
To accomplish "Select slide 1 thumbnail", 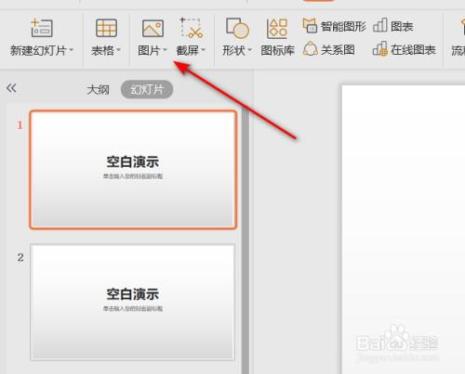I will (133, 170).
